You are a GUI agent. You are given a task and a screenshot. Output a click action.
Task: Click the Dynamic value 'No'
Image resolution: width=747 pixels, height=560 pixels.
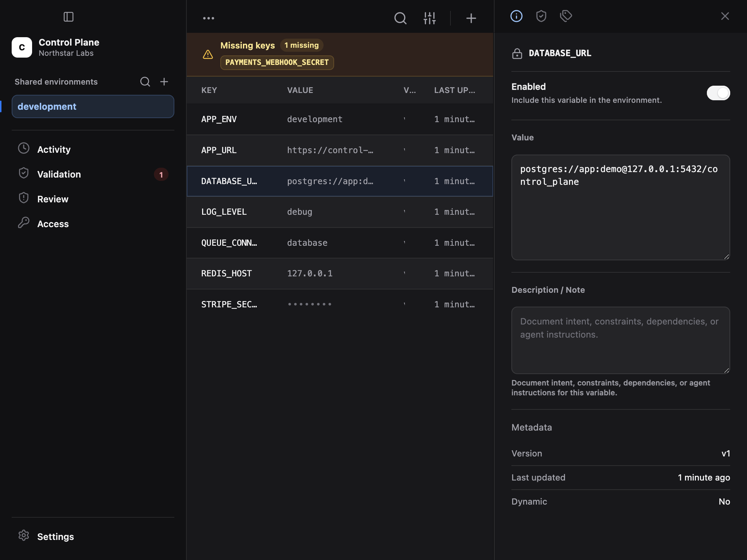pyautogui.click(x=724, y=502)
